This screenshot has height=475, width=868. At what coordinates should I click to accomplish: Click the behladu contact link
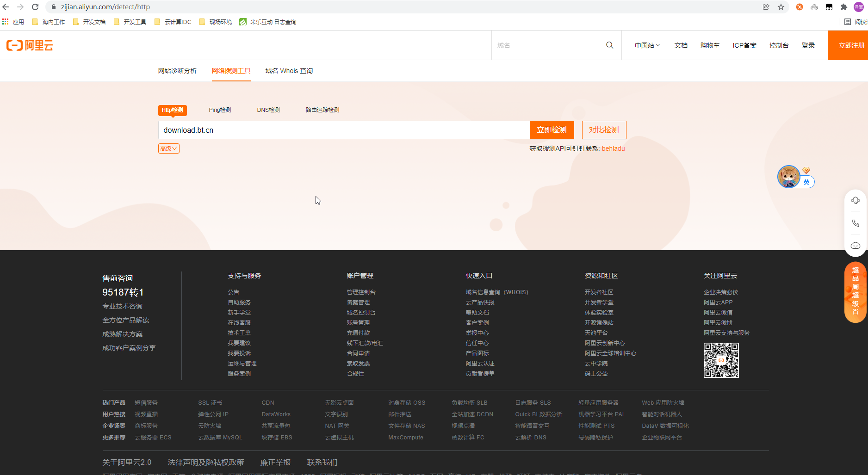click(613, 148)
